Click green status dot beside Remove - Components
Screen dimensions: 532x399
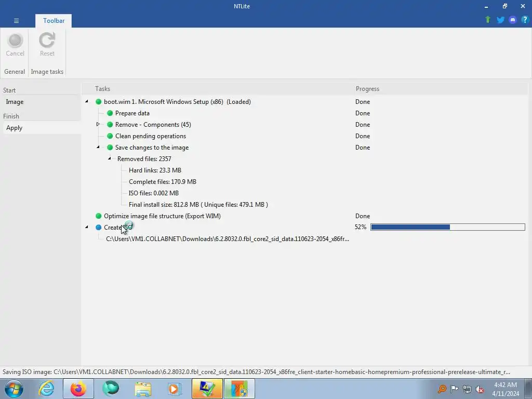tap(110, 125)
